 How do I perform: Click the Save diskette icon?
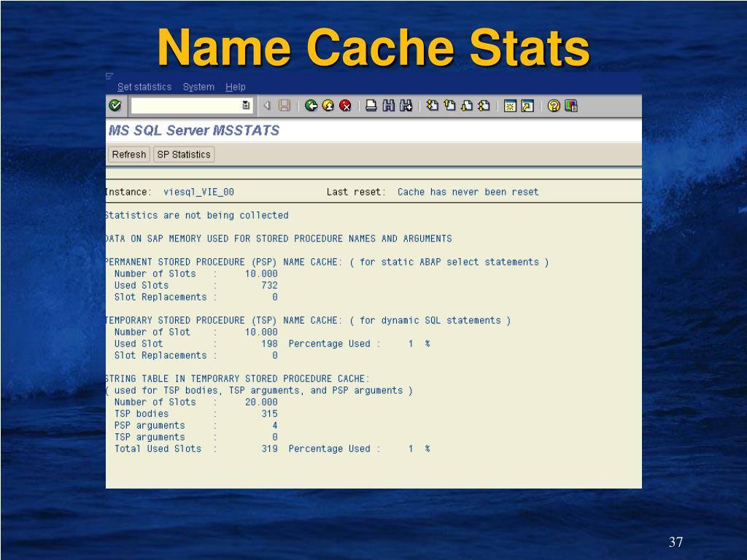tap(285, 105)
